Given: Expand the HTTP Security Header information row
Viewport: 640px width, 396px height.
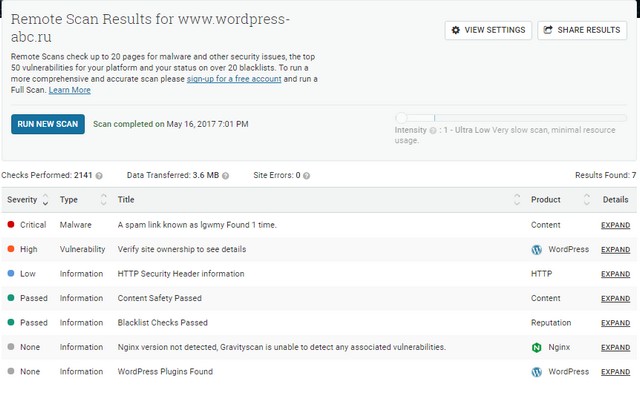Looking at the screenshot, I should (616, 274).
